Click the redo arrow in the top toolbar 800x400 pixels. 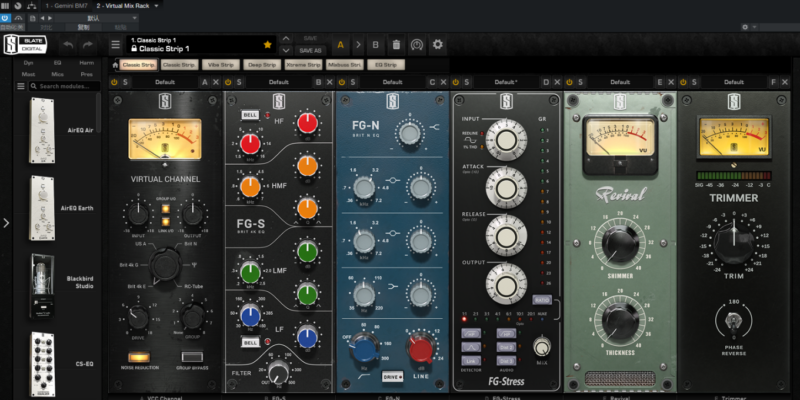click(x=88, y=45)
